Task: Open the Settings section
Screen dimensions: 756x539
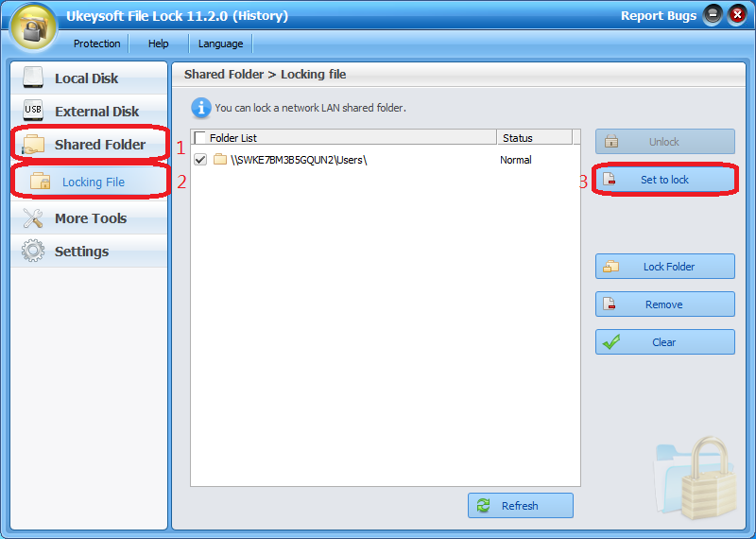Action: pyautogui.click(x=89, y=251)
